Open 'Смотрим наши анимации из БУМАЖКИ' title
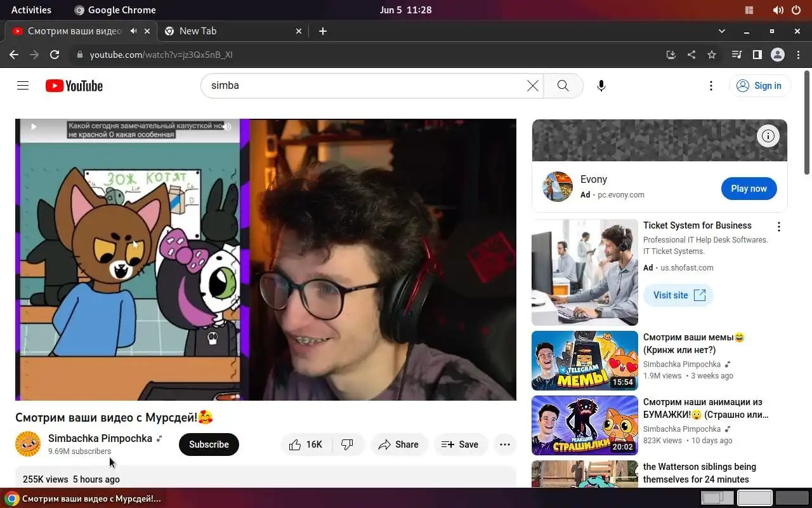Image resolution: width=812 pixels, height=508 pixels. click(x=706, y=408)
